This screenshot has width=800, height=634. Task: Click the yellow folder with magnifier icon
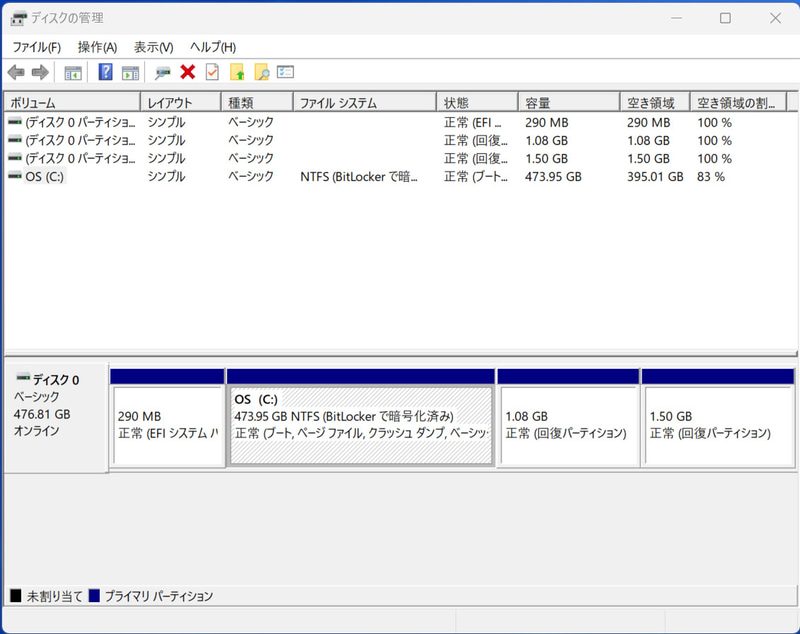[261, 72]
